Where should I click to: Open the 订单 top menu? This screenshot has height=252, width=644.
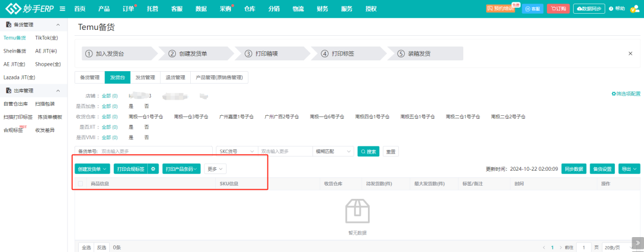pyautogui.click(x=129, y=8)
